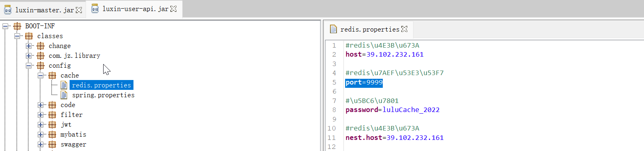
Task: Close the luxin-user-api.jar tab
Action: point(174,9)
